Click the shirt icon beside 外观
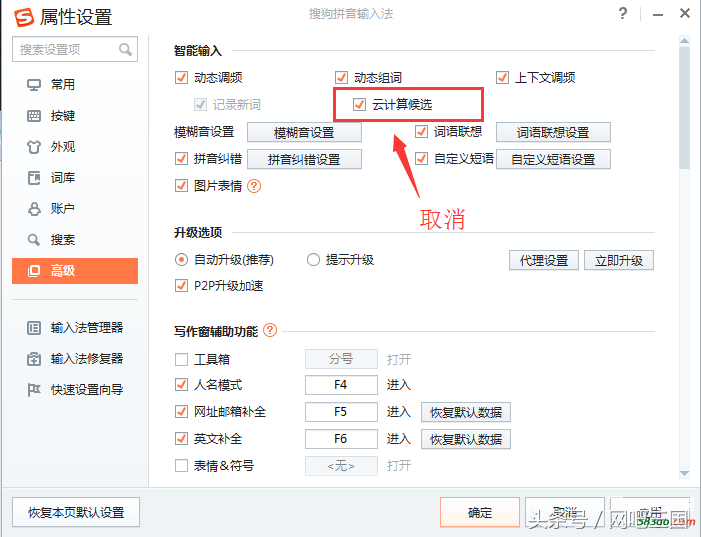 point(34,147)
